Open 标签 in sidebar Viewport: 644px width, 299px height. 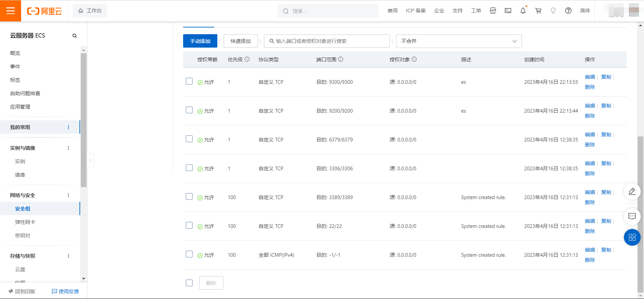(x=15, y=80)
